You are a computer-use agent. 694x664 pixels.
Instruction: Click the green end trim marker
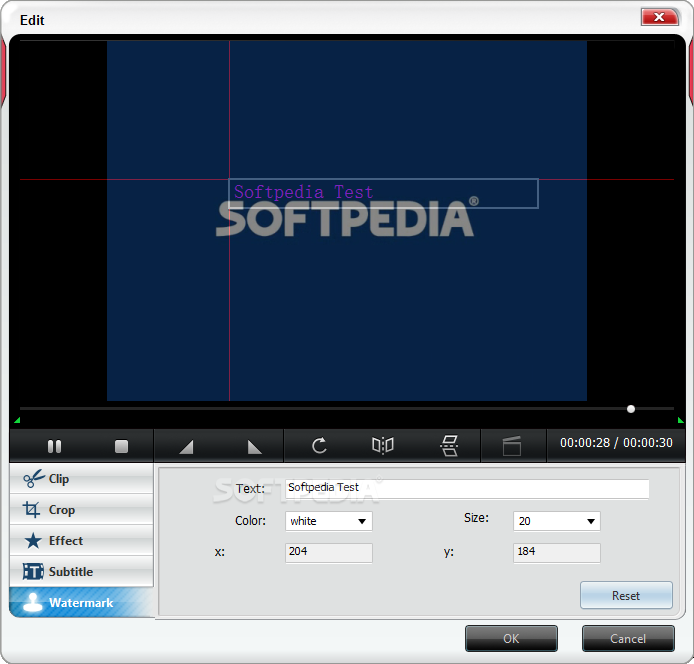tap(681, 420)
